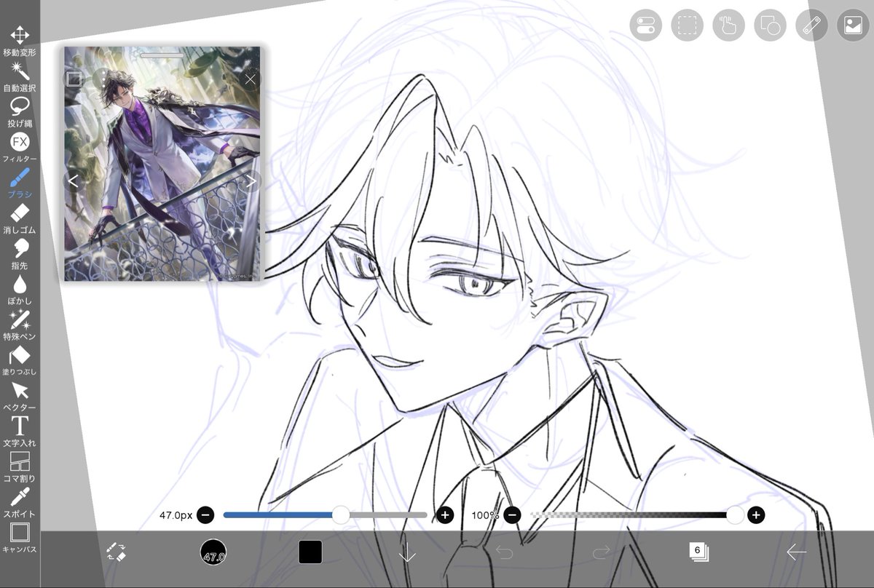Select the Special Pen tool (特殊ペン)
The width and height of the screenshot is (874, 588).
coord(20,325)
